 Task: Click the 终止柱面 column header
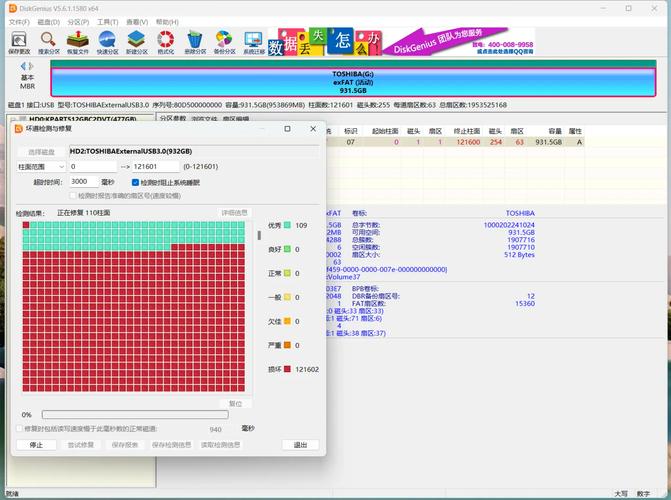[x=467, y=131]
